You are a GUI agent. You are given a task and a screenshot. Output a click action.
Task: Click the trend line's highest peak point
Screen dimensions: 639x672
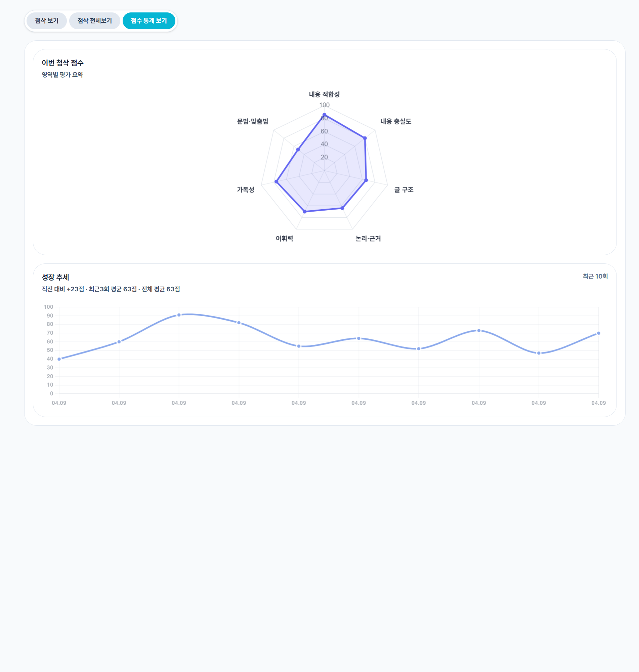179,315
